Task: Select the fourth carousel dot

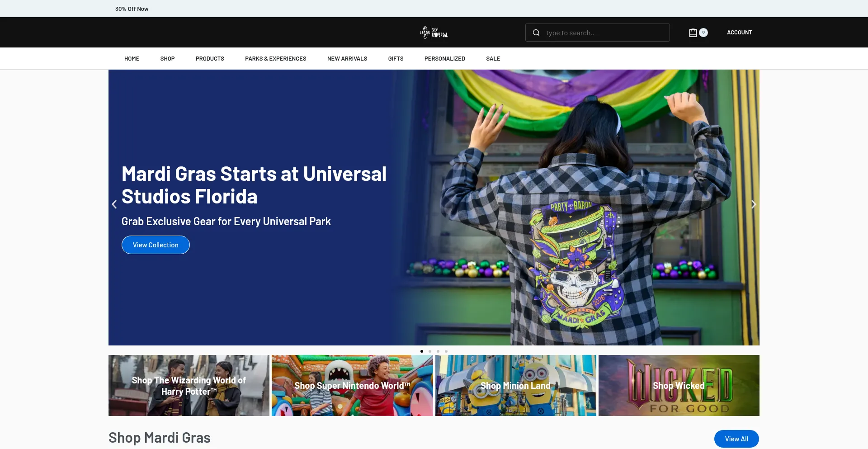Action: coord(446,351)
